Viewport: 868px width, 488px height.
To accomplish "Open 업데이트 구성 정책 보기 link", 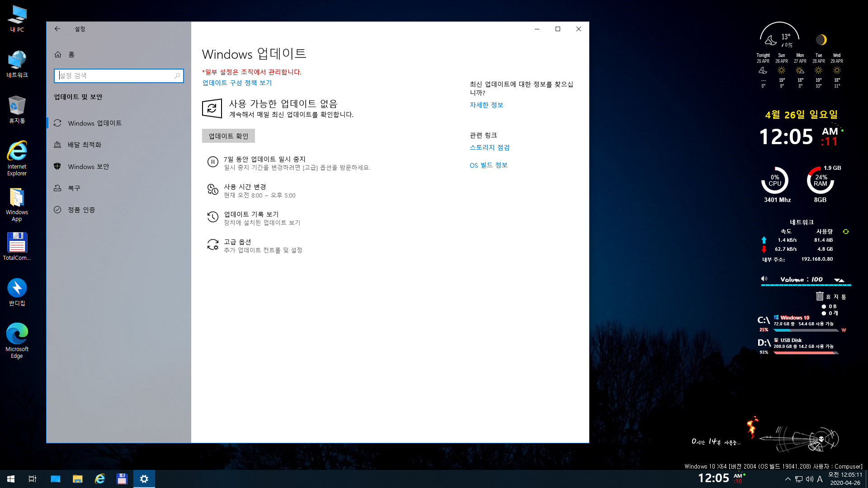I will point(237,83).
